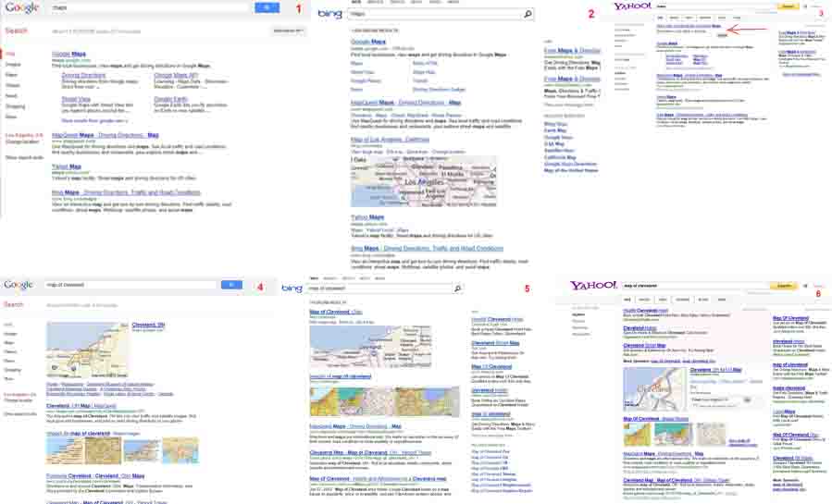Select Maps in Google panel 1 sidebar
The height and width of the screenshot is (504, 832).
(x=11, y=75)
